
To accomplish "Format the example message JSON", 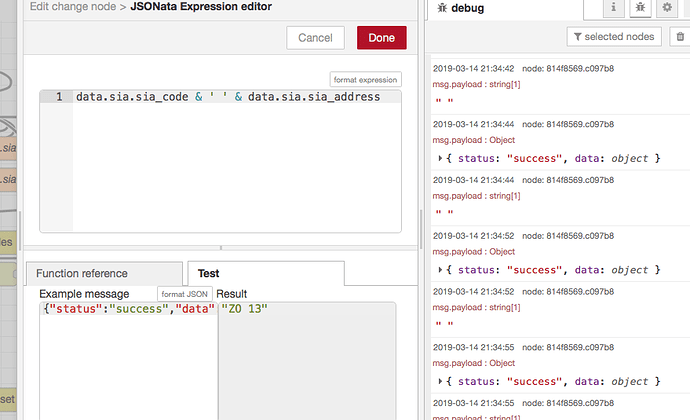I will pos(184,294).
